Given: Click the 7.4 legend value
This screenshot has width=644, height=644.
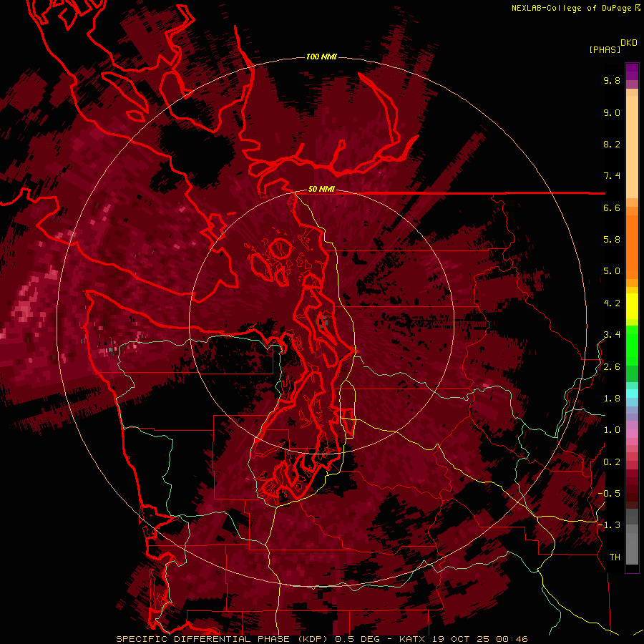Looking at the screenshot, I should coord(612,176).
